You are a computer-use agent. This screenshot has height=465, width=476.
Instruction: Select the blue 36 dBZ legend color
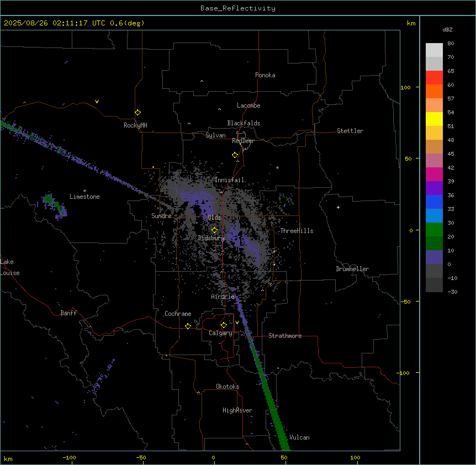[434, 202]
